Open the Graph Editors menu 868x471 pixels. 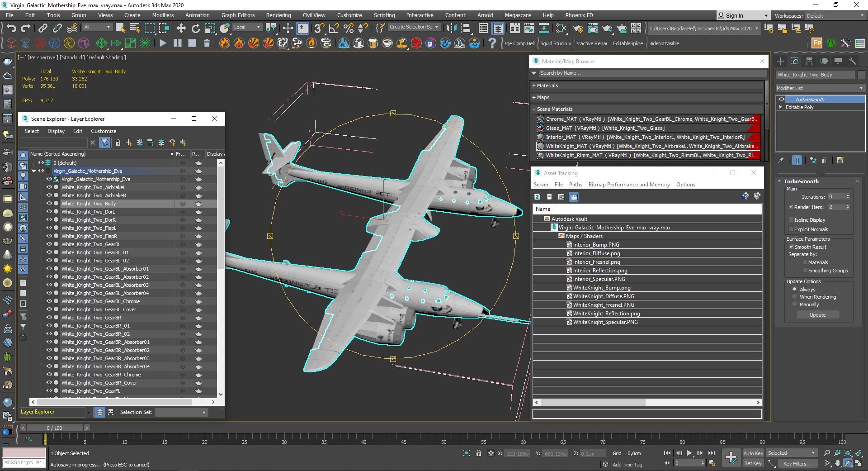pyautogui.click(x=238, y=15)
